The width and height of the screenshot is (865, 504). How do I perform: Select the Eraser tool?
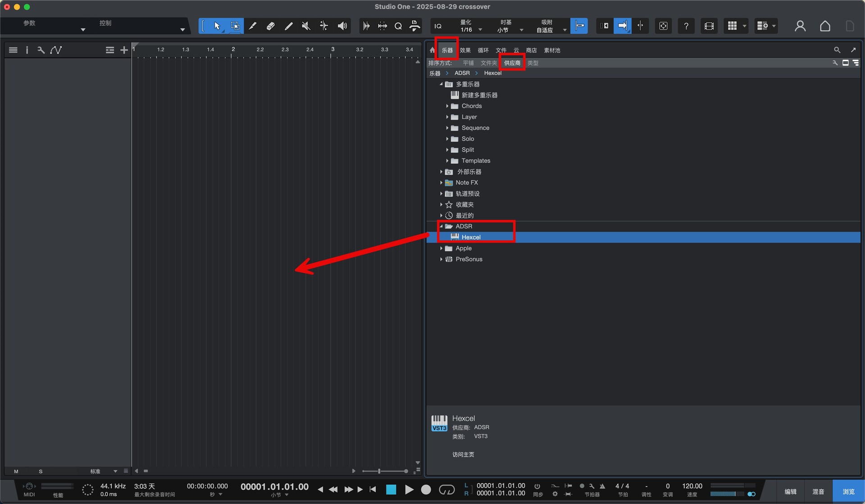270,26
